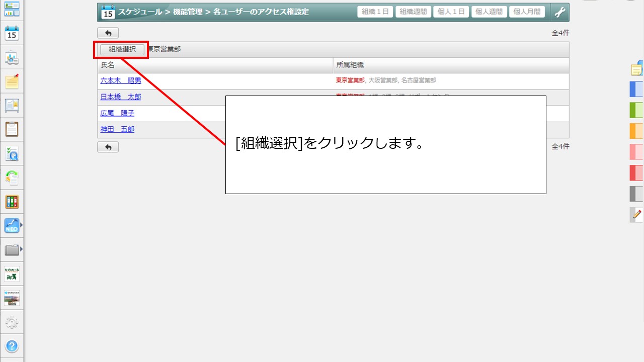Click the top back arrow button
The height and width of the screenshot is (362, 644).
tap(108, 33)
